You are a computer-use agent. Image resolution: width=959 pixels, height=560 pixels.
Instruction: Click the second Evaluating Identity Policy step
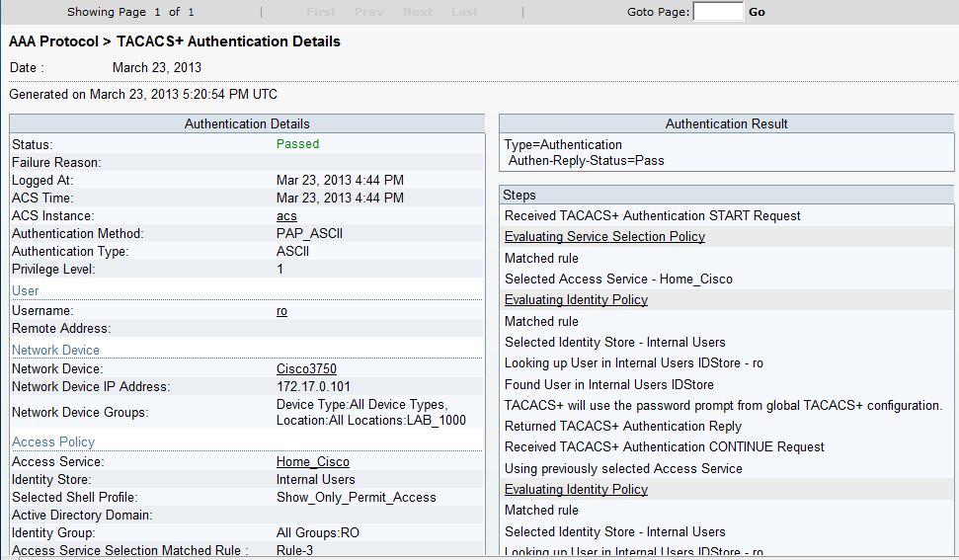(576, 490)
